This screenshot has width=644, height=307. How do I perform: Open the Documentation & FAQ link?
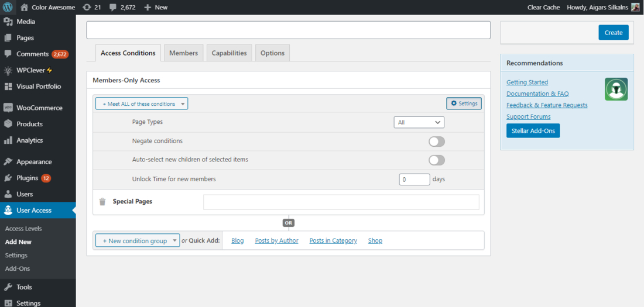click(537, 94)
